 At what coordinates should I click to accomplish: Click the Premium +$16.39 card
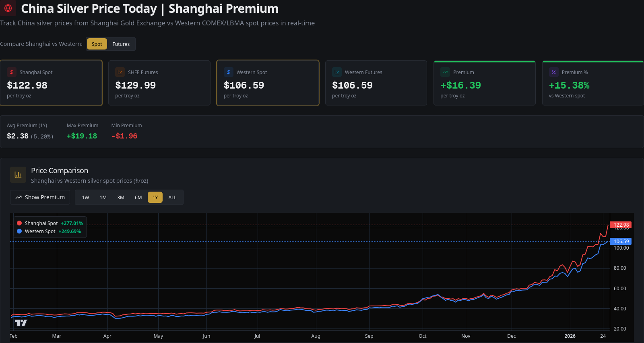coord(485,83)
